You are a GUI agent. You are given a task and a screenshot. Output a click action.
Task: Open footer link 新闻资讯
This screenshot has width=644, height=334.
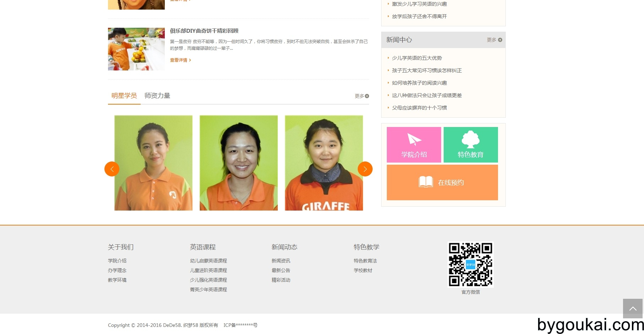[x=281, y=261]
